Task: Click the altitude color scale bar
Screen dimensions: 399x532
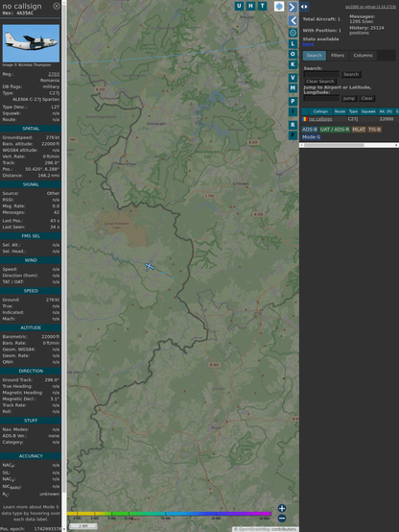Action: 169,514
